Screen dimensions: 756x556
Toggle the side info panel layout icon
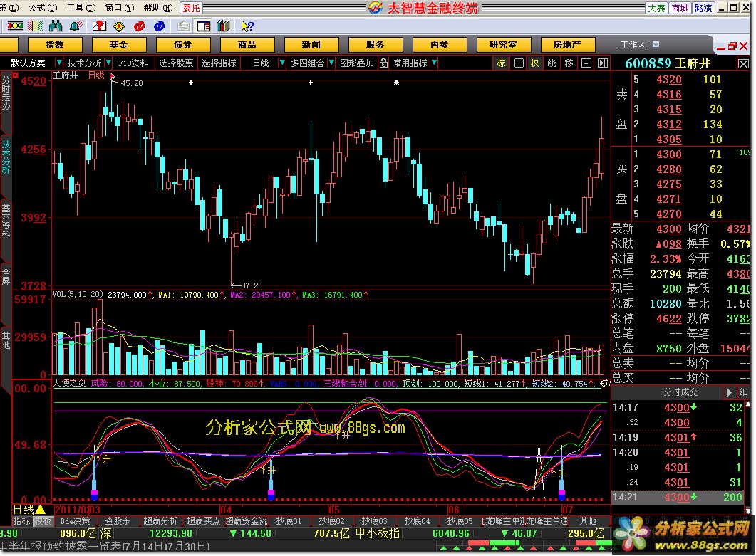[x=204, y=26]
